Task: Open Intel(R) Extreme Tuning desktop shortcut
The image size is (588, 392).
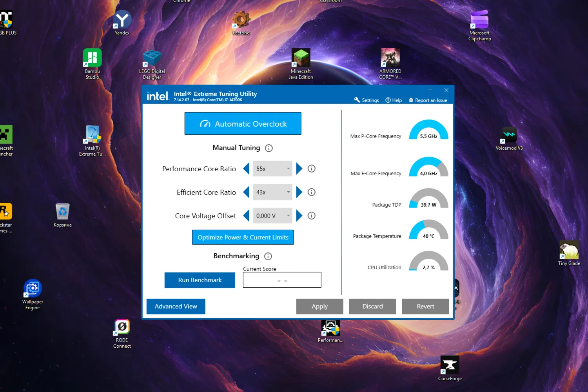Action: click(x=93, y=141)
